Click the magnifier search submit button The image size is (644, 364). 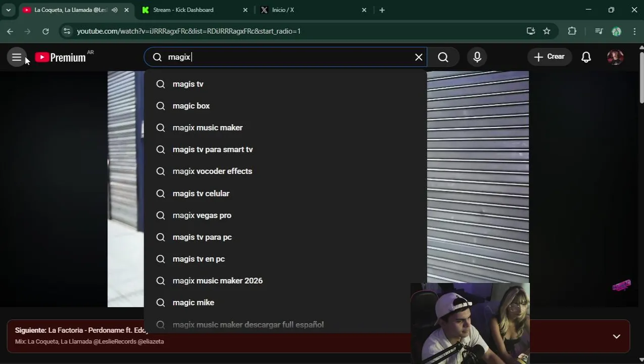(x=443, y=57)
